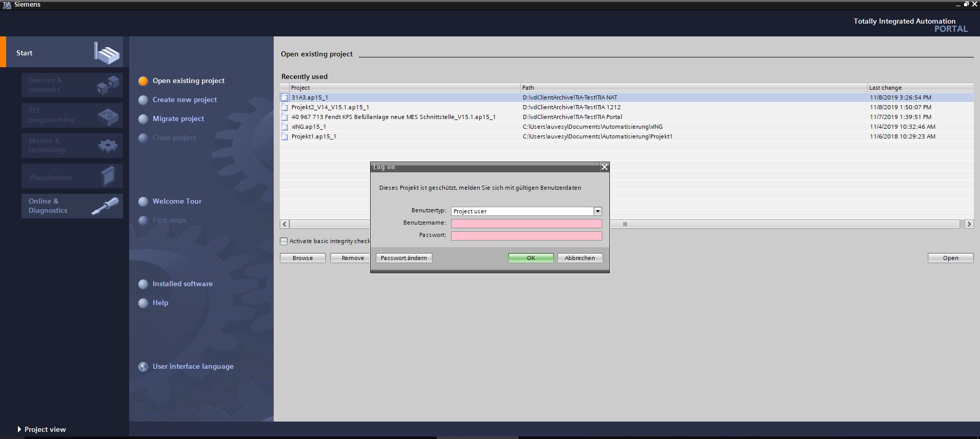Close the Log on dialog with X
The width and height of the screenshot is (980, 439).
coord(604,167)
